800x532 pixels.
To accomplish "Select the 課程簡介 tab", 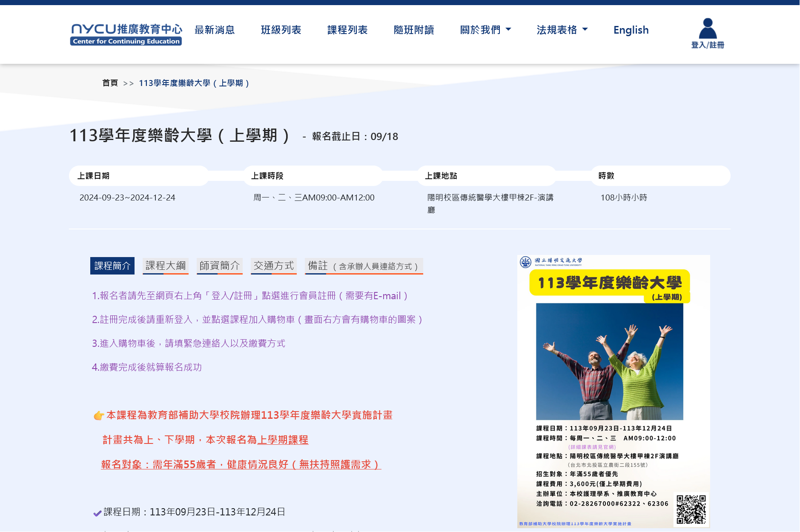I will point(112,266).
